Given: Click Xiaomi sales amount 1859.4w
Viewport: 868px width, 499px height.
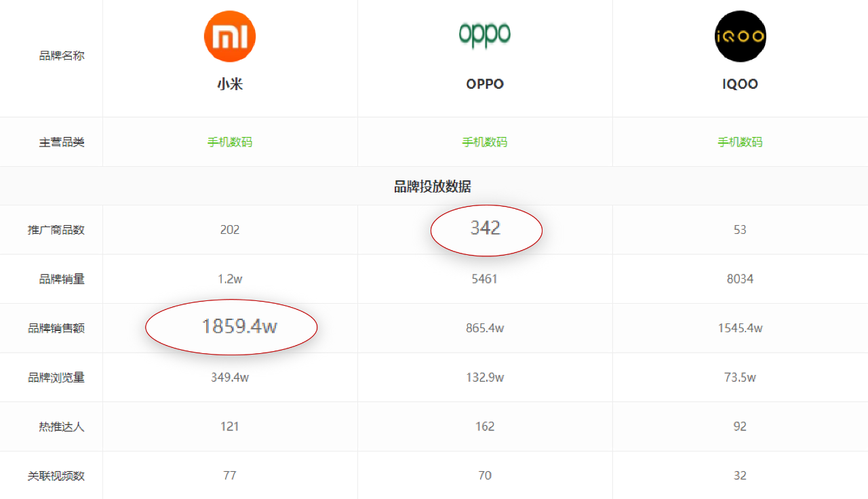Looking at the screenshot, I should (239, 326).
